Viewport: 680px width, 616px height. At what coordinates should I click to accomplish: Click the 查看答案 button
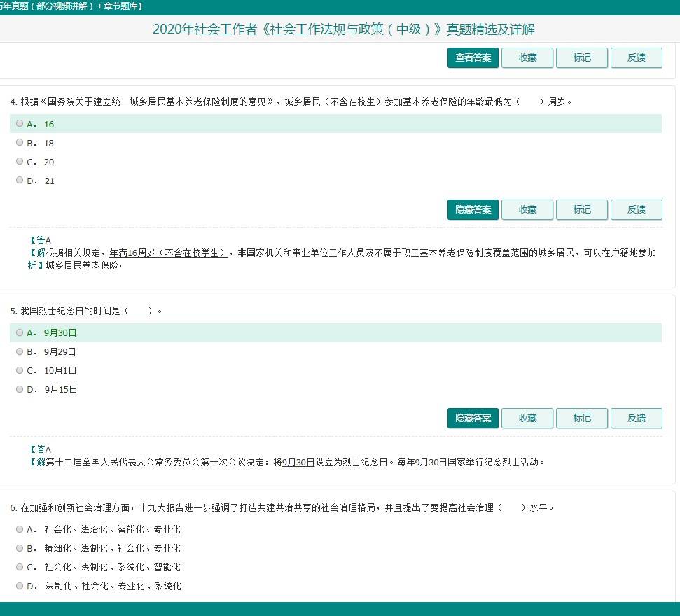pos(473,58)
